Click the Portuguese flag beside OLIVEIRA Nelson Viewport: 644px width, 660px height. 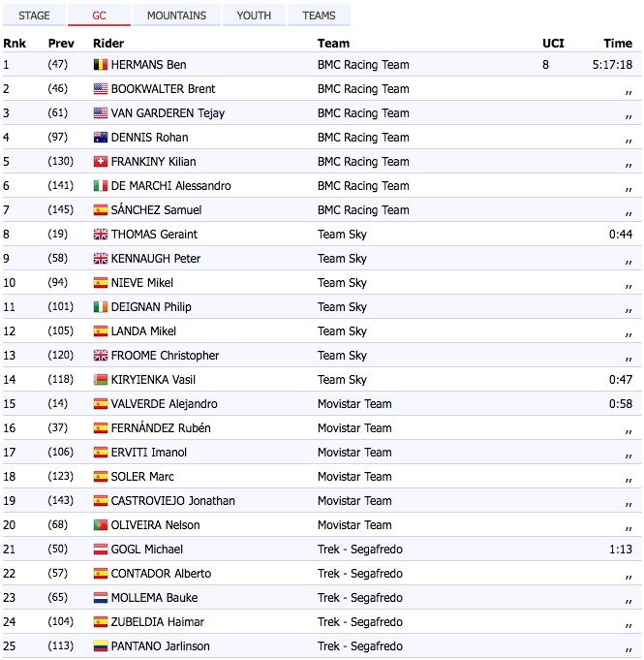pos(100,525)
